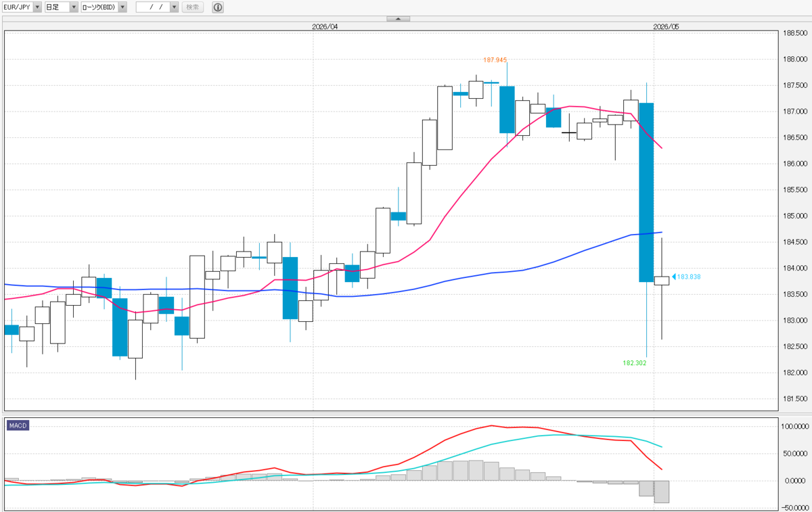Click into the date input field

click(153, 7)
